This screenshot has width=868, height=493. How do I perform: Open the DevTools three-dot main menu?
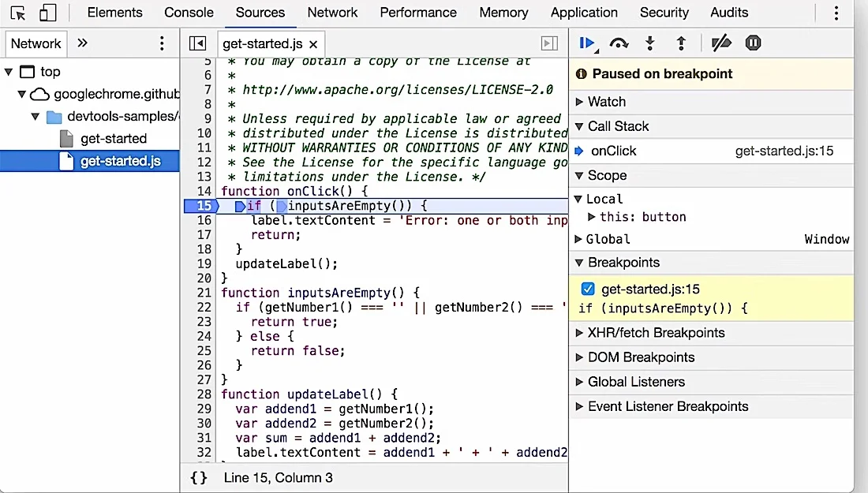[x=836, y=13]
